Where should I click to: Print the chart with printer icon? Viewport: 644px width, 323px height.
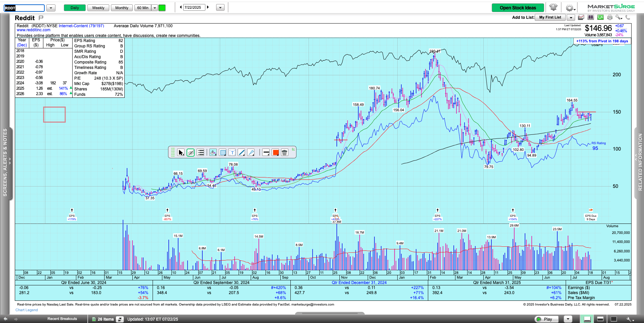pyautogui.click(x=610, y=17)
